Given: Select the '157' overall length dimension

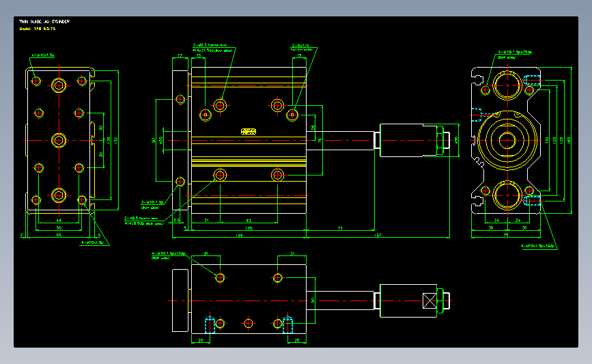Looking at the screenshot, I should click(378, 235).
